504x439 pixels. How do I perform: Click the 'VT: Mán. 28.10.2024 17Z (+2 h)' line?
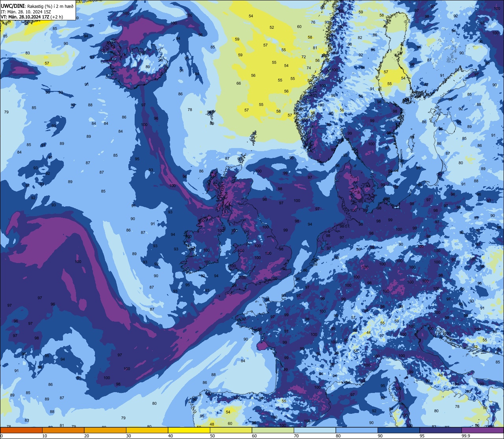32,17
